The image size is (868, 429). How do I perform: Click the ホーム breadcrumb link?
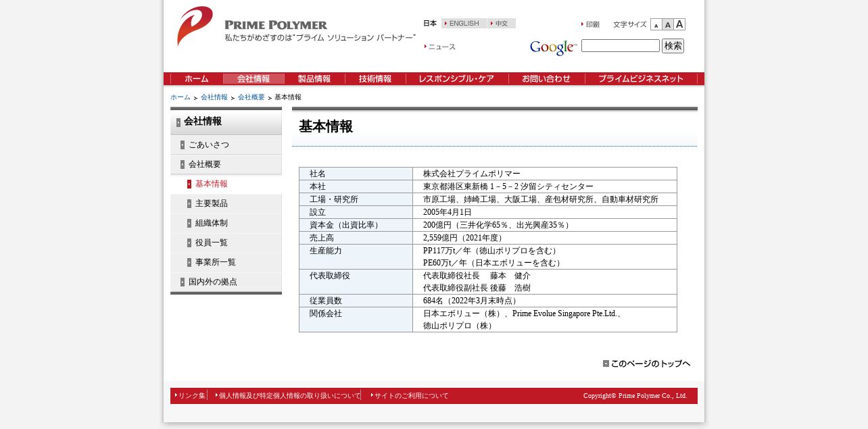[180, 97]
